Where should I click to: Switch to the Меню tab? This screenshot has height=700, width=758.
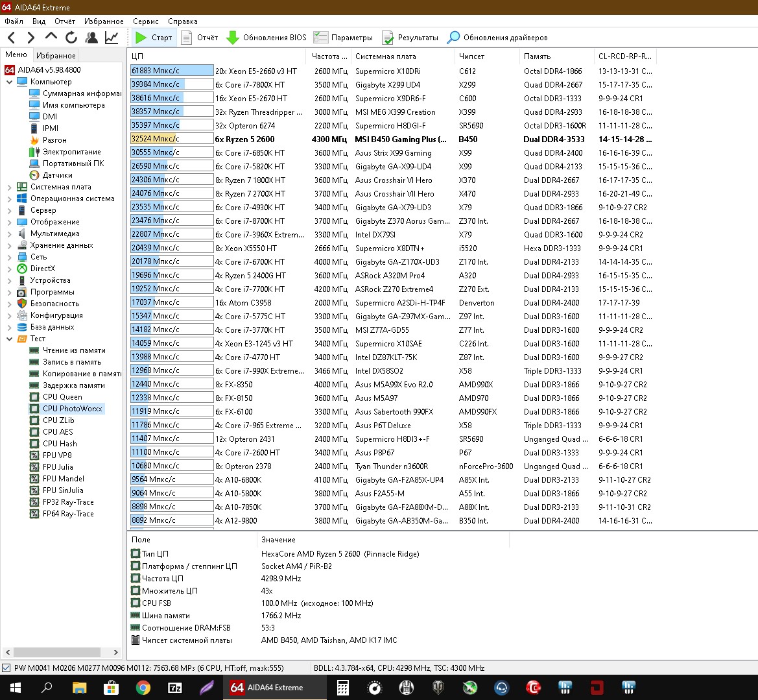[x=16, y=54]
